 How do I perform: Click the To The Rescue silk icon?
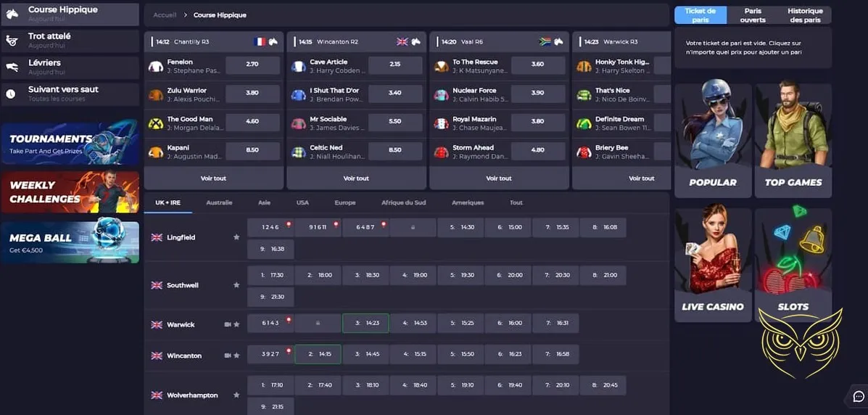click(441, 67)
